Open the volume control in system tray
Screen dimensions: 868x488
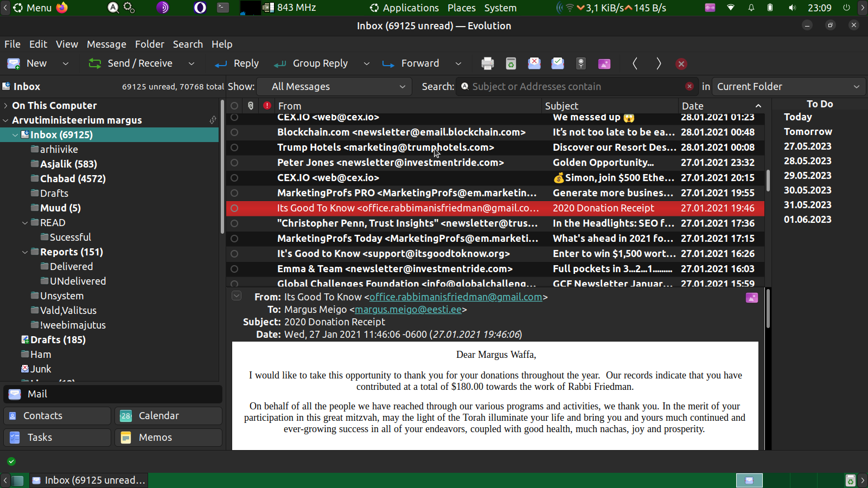[x=793, y=8]
